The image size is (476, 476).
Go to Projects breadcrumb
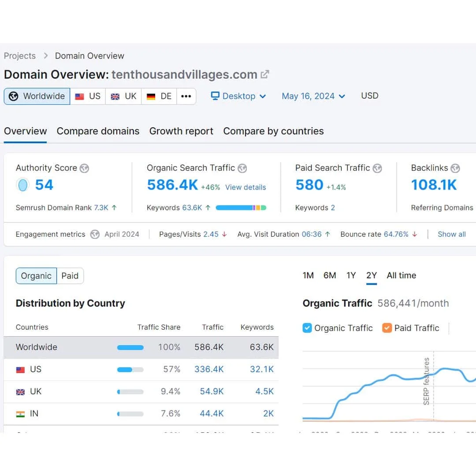[20, 56]
